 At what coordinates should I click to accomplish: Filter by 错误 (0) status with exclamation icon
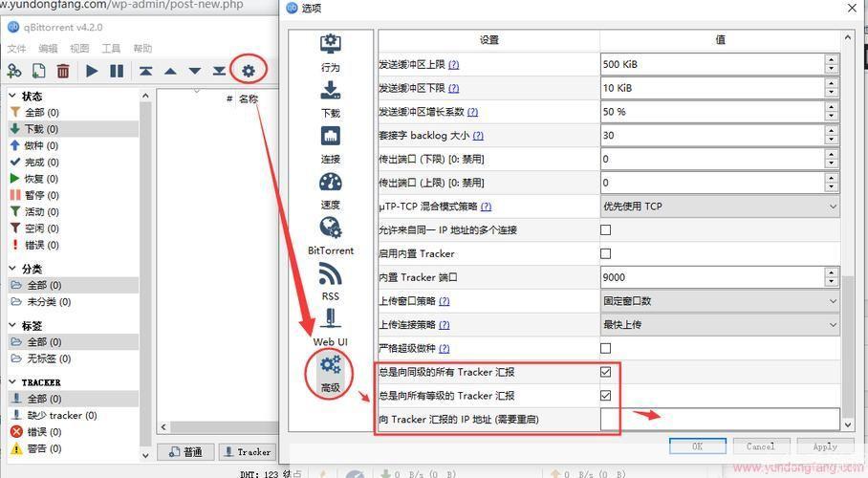coord(74,245)
